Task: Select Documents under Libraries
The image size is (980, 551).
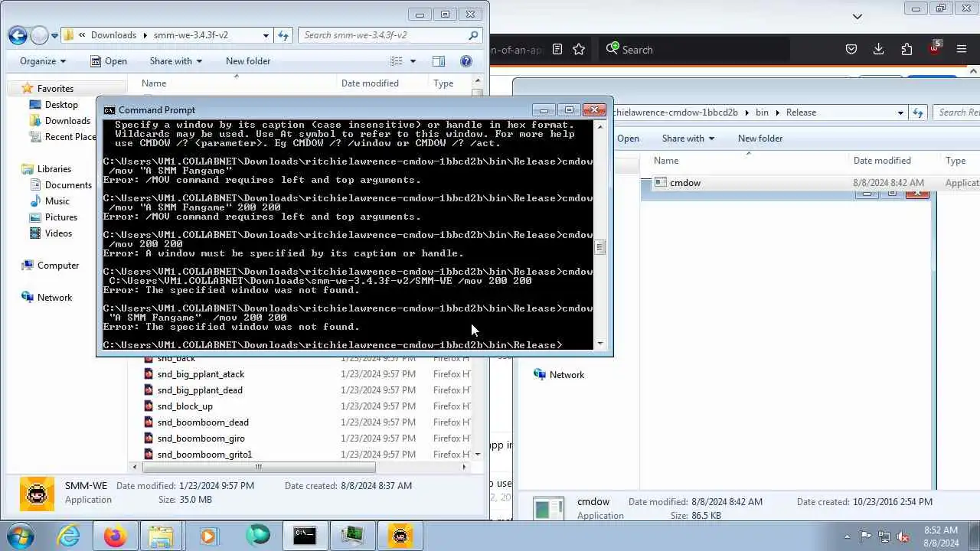Action: point(68,185)
